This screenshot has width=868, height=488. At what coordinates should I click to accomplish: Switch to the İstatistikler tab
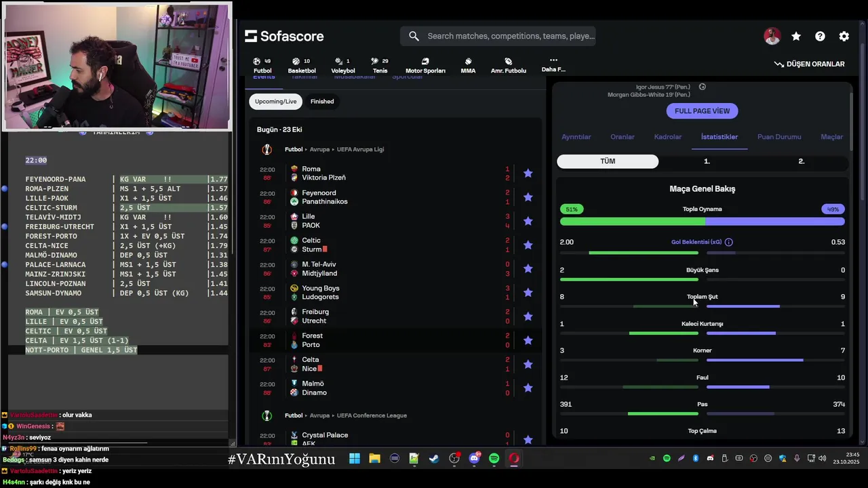719,137
